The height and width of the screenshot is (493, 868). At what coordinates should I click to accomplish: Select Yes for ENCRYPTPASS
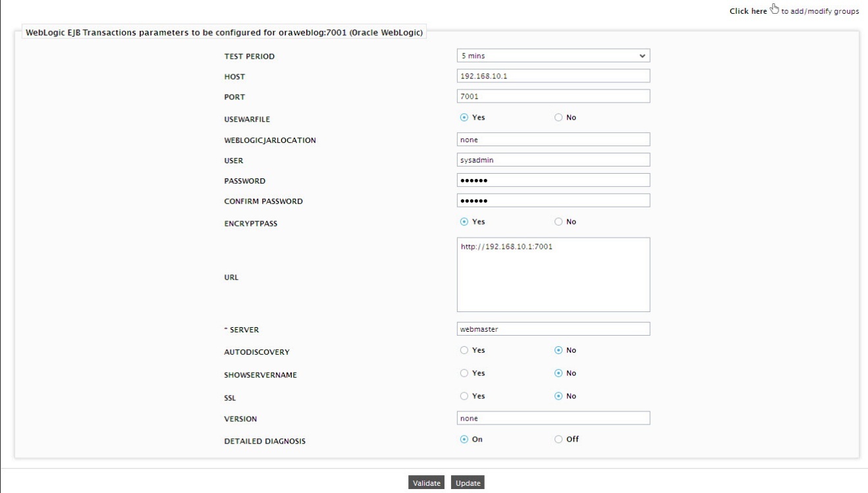click(464, 222)
